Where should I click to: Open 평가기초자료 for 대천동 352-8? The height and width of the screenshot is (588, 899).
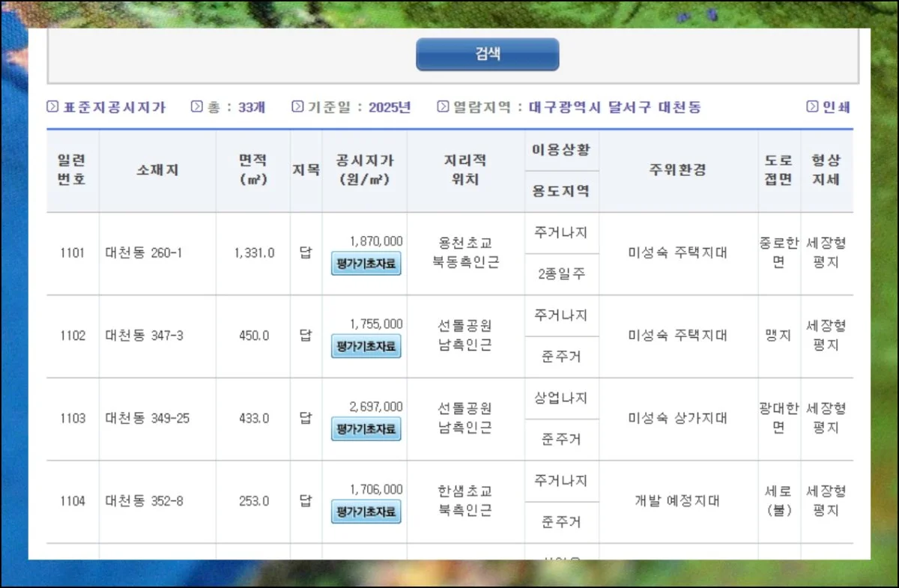(366, 512)
